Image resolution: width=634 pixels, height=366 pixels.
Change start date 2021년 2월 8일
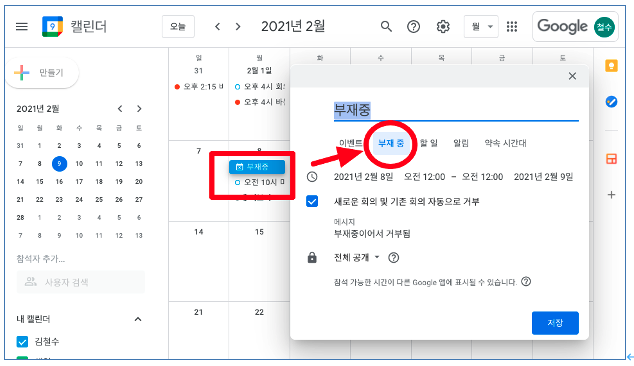click(363, 177)
